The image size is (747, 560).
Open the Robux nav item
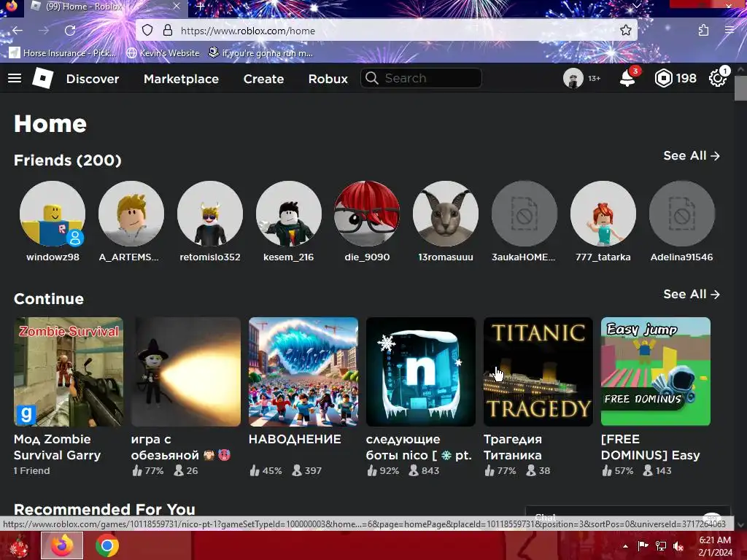tap(328, 79)
